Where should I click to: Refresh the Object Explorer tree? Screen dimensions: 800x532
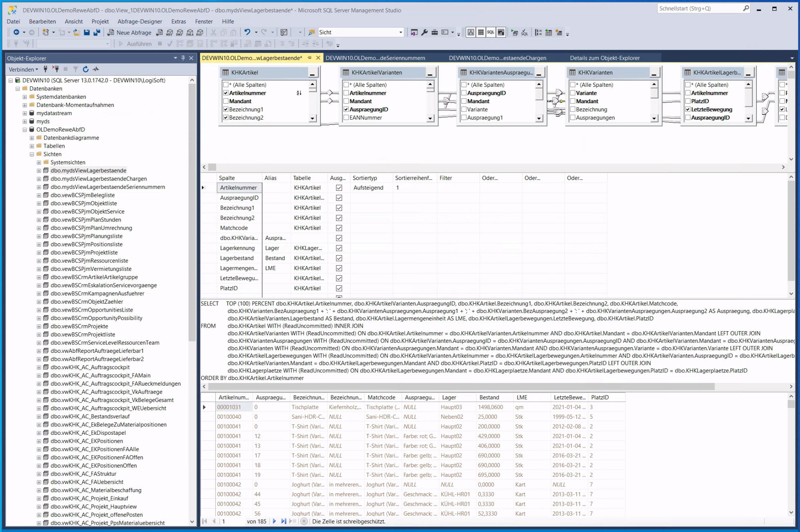[x=86, y=69]
